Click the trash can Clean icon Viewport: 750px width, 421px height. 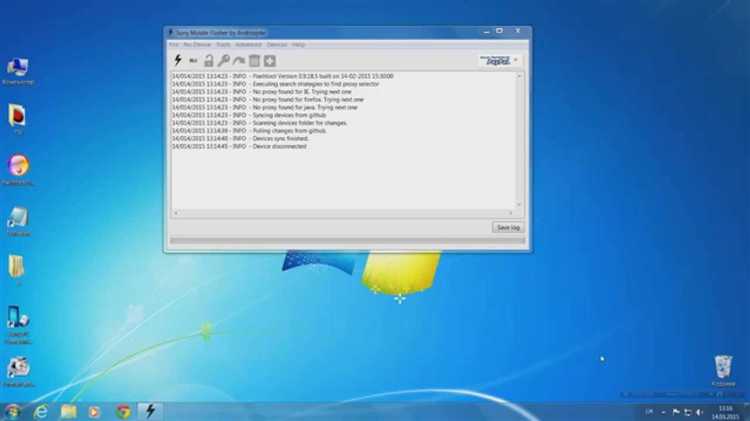coord(254,61)
